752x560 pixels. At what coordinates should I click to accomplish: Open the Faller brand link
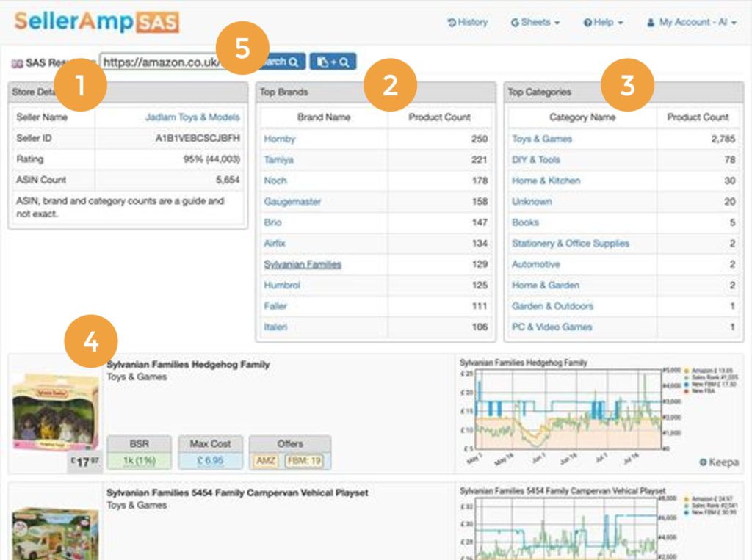275,306
